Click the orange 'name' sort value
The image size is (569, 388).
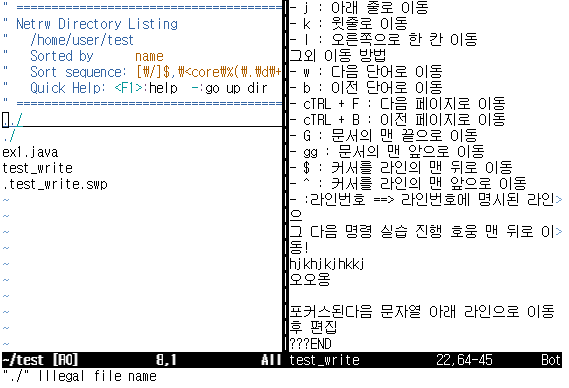pyautogui.click(x=149, y=57)
